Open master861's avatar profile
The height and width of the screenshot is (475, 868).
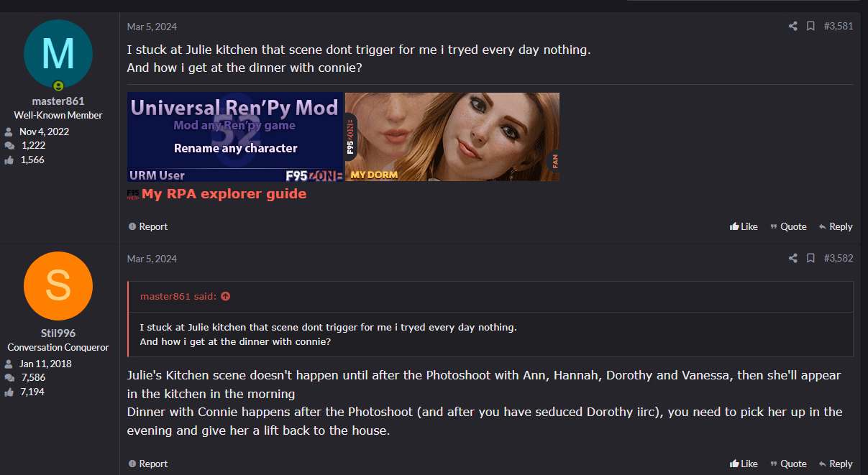point(58,54)
